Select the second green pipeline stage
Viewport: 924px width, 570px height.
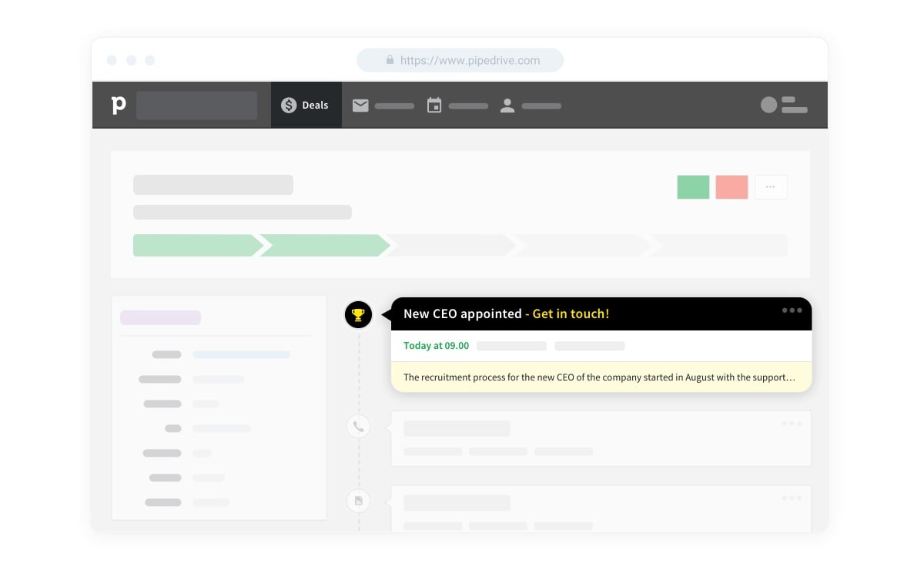point(325,246)
